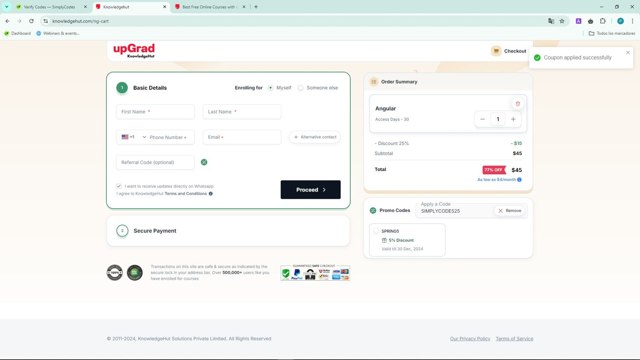The image size is (640, 360).
Task: Open Chrome three-dot menu
Action: click(632, 21)
